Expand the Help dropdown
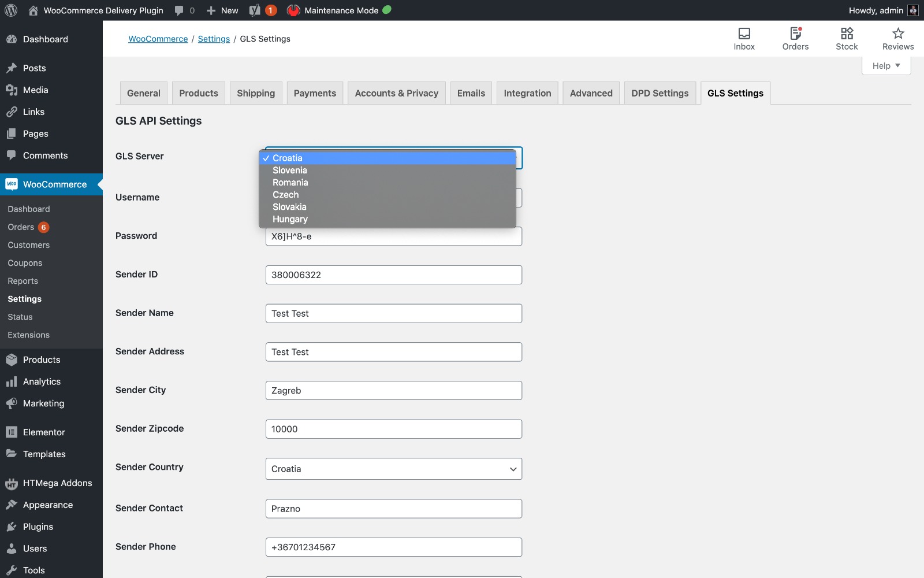The width and height of the screenshot is (924, 578). 886,65
